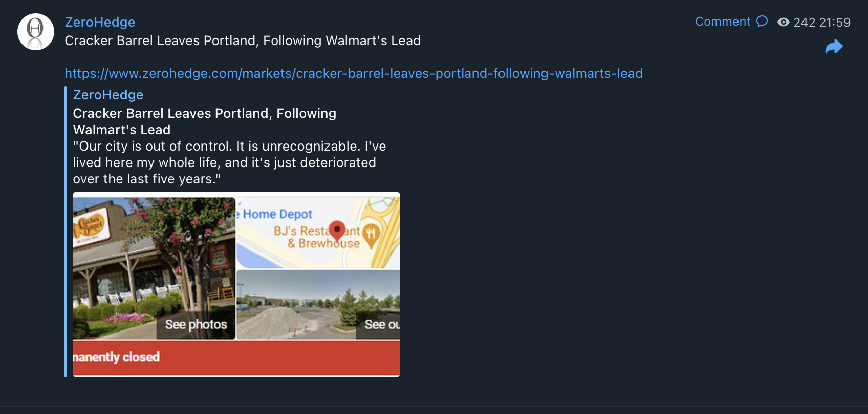868x414 pixels.
Task: Open preview title Cracker Barrel Leaves Portland
Action: point(205,121)
